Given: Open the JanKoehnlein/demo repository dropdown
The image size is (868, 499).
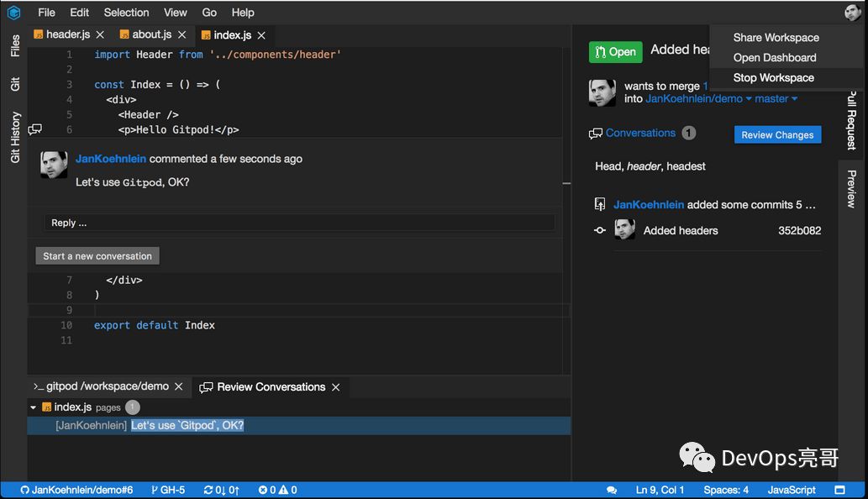Looking at the screenshot, I should pyautogui.click(x=698, y=99).
